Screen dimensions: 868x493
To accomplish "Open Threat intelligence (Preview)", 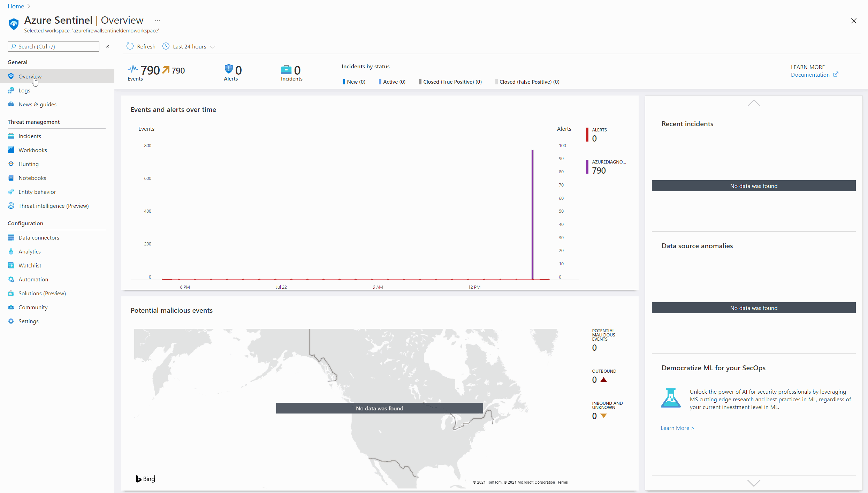I will pos(53,206).
